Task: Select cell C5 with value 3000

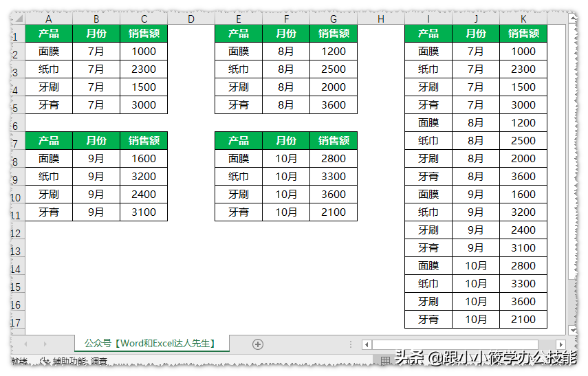Action: (144, 105)
